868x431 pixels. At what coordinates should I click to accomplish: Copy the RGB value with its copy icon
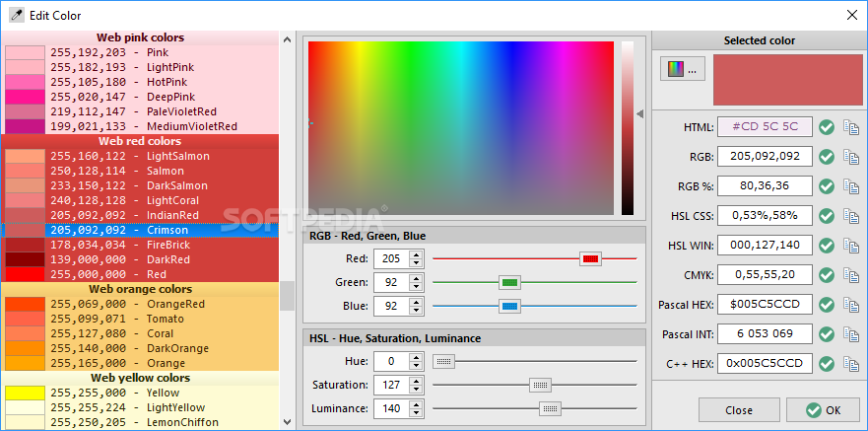point(850,157)
